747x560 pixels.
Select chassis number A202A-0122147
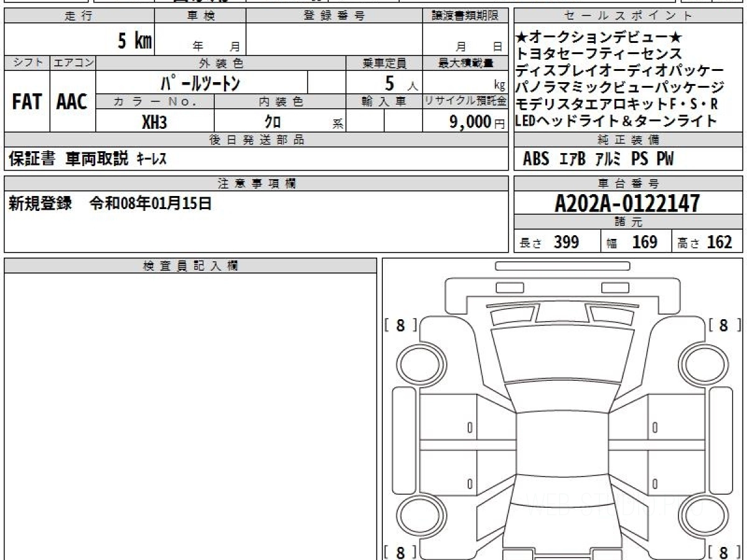[627, 203]
